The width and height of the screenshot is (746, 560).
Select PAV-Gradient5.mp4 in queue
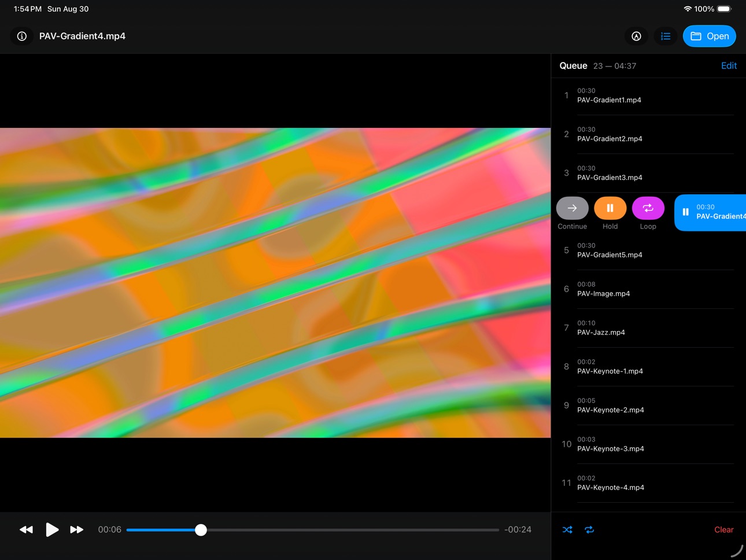tap(648, 250)
